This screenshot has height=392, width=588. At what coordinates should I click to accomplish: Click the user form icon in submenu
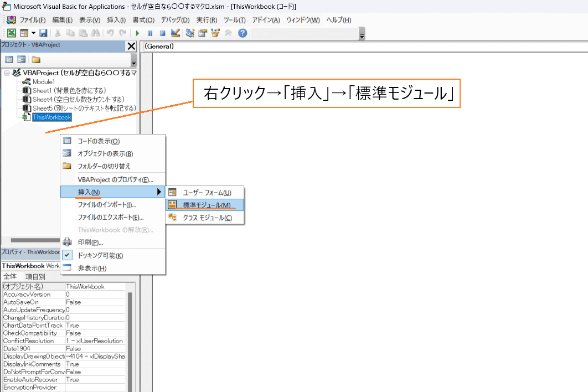click(x=173, y=193)
